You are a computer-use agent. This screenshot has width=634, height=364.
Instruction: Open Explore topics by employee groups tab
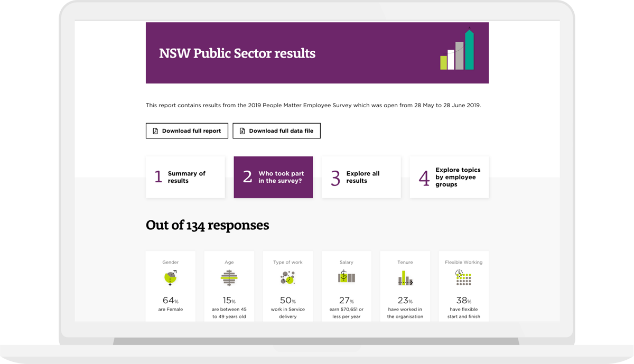tap(449, 177)
